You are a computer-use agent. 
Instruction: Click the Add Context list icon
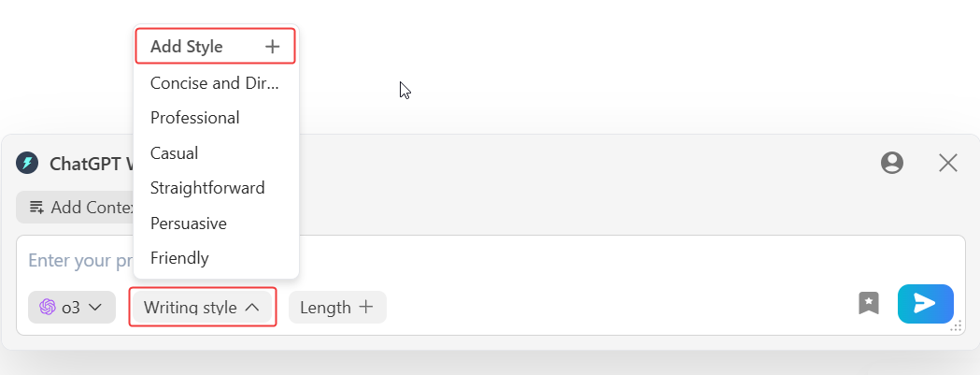tap(36, 208)
